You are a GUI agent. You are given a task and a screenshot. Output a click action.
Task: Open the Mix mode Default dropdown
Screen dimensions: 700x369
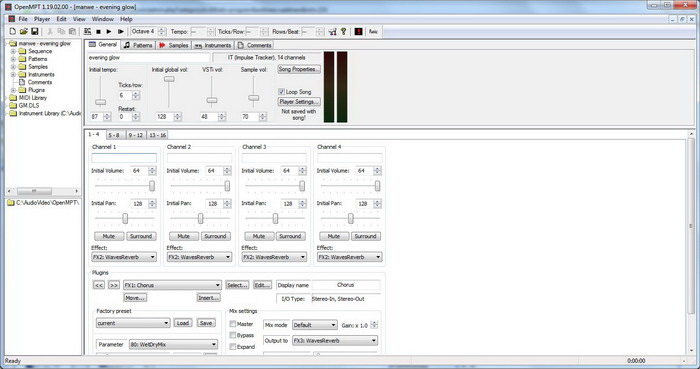pos(315,325)
